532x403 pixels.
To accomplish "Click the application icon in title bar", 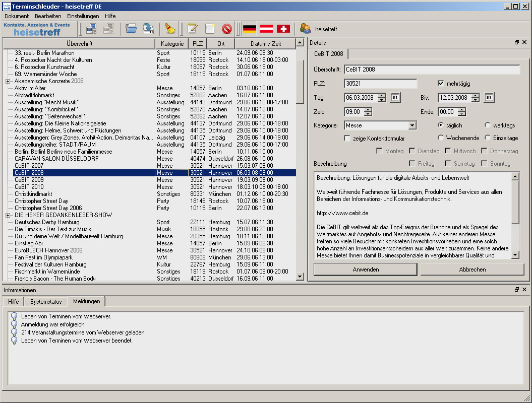I will pyautogui.click(x=7, y=7).
